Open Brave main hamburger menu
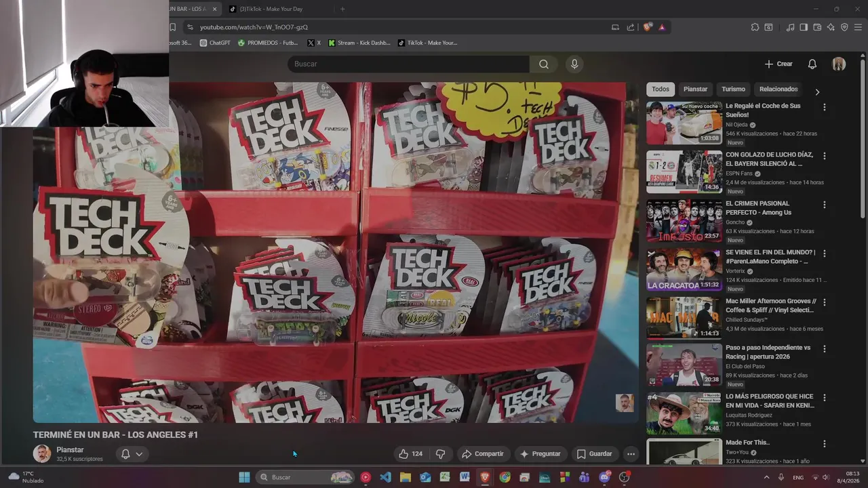Screen dimensions: 868x488 click(858, 27)
